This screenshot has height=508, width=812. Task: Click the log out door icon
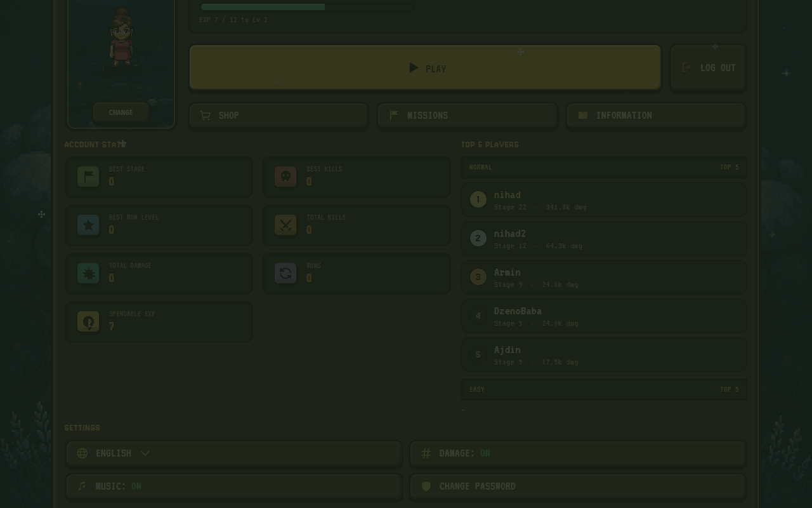tap(686, 67)
